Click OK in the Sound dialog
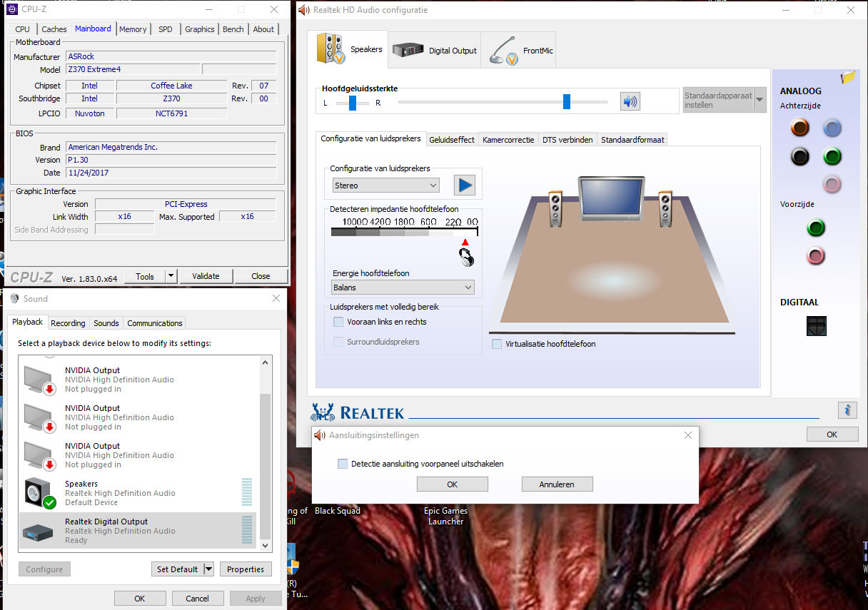Image resolution: width=868 pixels, height=610 pixels. [140, 599]
